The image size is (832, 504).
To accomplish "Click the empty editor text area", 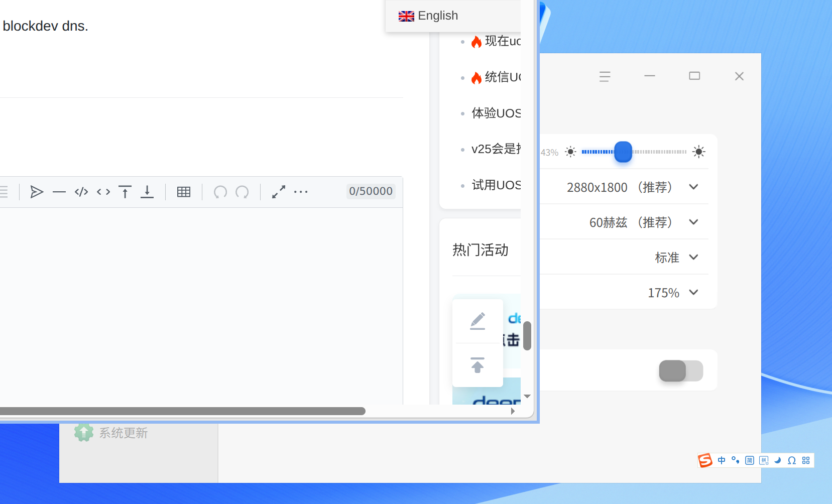I will pos(201,306).
